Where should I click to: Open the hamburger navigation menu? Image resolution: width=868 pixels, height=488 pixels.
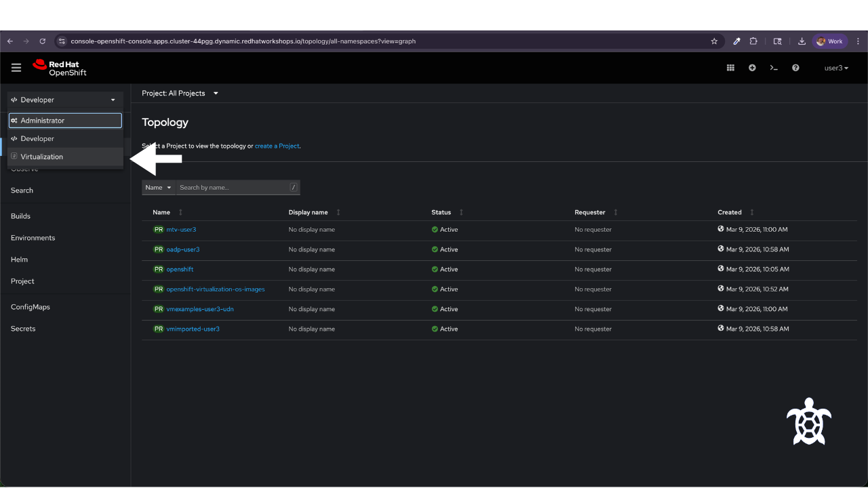tap(16, 68)
